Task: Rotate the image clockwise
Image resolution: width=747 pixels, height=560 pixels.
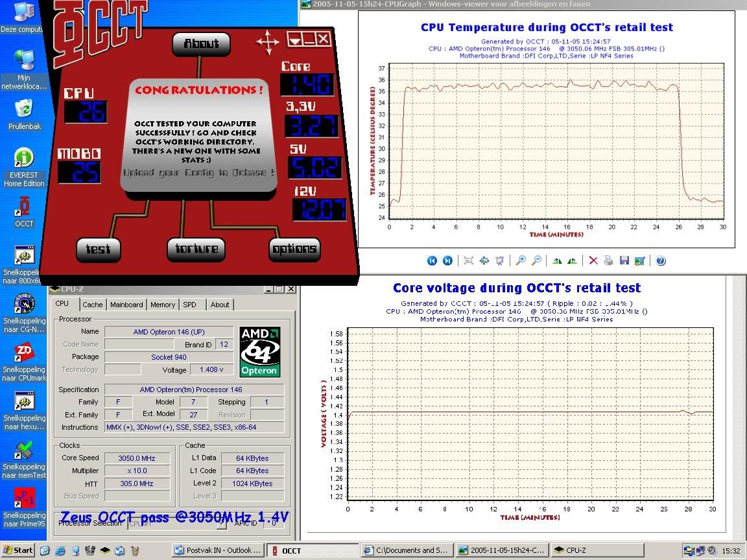Action: 557,261
